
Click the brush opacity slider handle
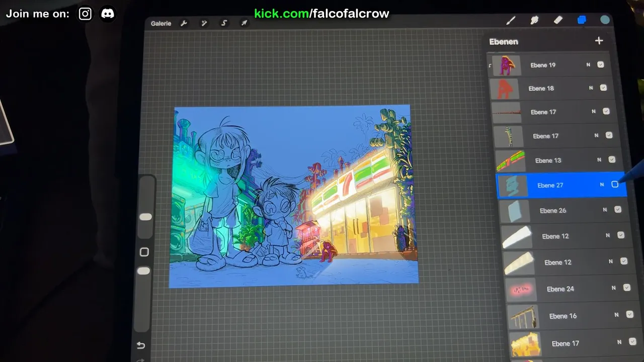[143, 271]
